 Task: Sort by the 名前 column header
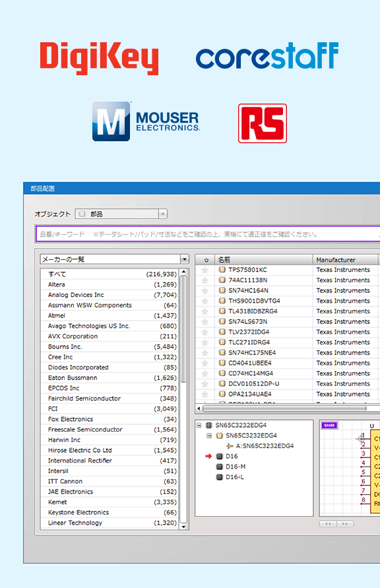264,259
